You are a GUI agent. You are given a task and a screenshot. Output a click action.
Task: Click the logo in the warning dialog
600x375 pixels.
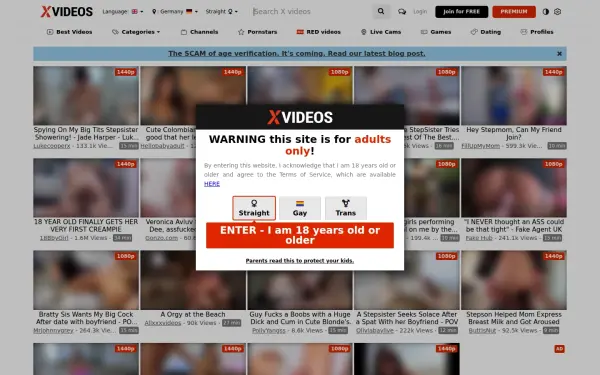click(300, 117)
